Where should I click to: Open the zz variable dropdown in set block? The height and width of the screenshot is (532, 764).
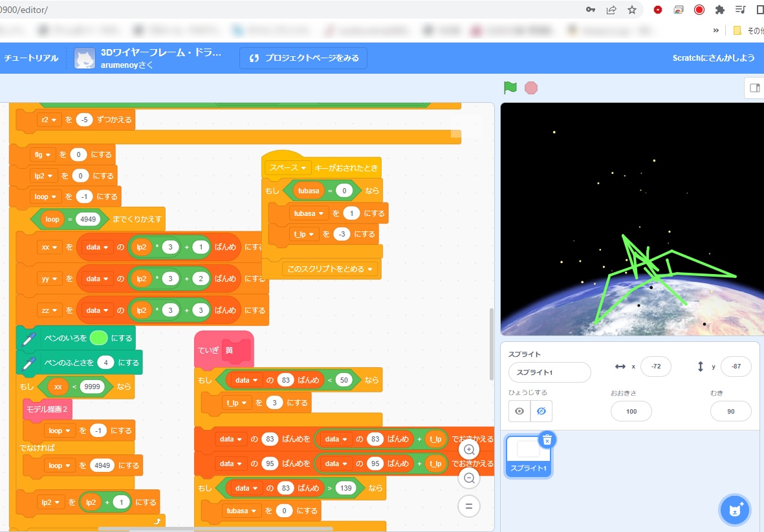pos(50,310)
